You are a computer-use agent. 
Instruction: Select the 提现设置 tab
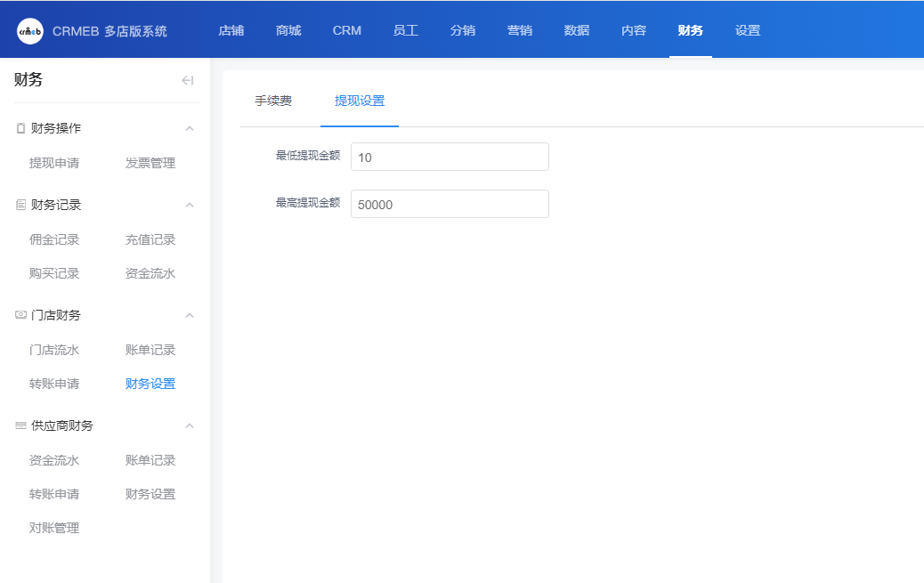(x=360, y=101)
